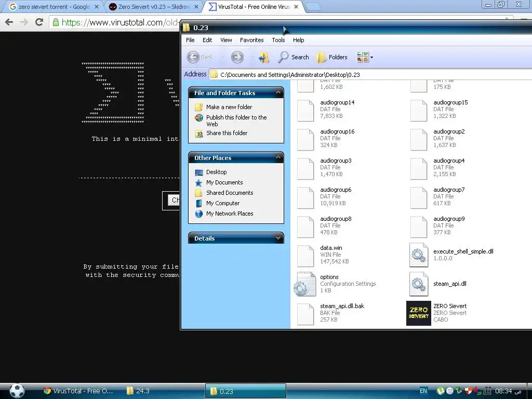Click the Up folder icon in toolbar
Viewport: 532px width, 399px height.
point(263,57)
